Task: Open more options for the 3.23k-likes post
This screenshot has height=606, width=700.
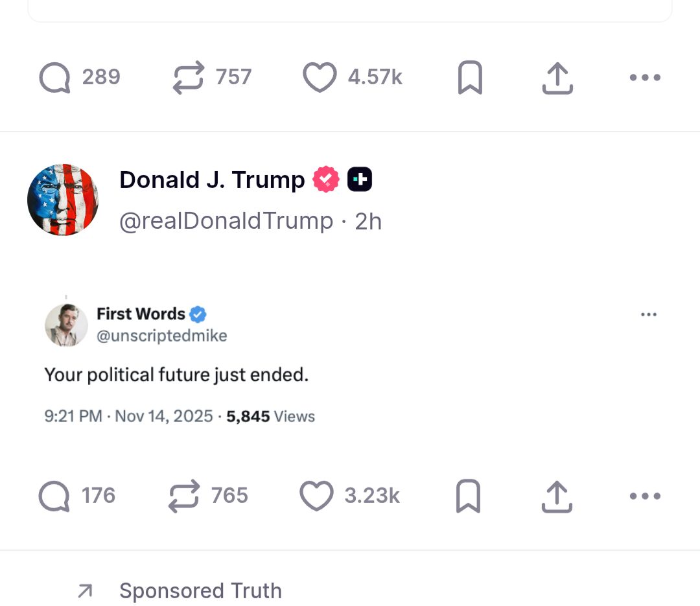Action: click(645, 496)
